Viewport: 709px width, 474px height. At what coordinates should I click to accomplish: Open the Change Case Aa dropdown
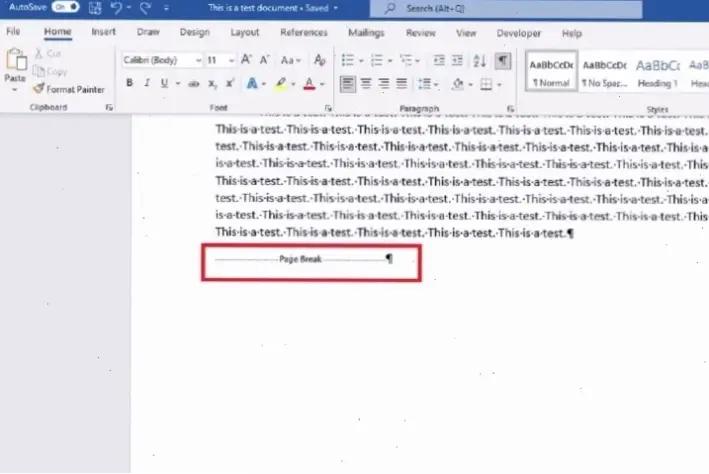click(x=290, y=60)
